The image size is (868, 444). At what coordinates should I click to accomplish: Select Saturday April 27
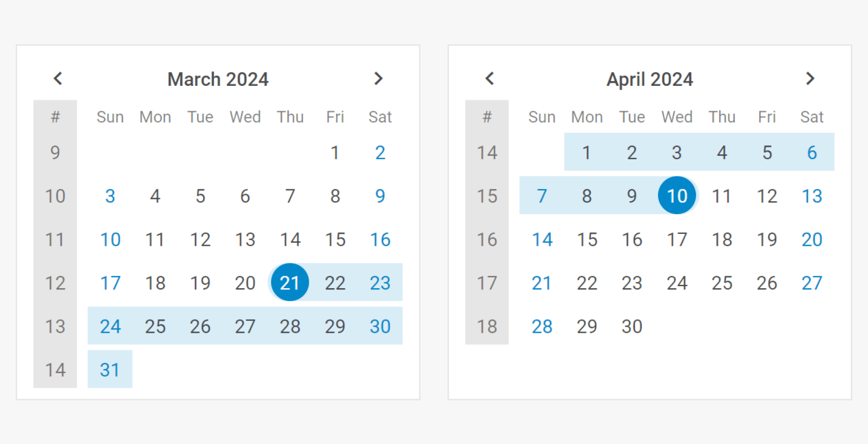pyautogui.click(x=812, y=283)
